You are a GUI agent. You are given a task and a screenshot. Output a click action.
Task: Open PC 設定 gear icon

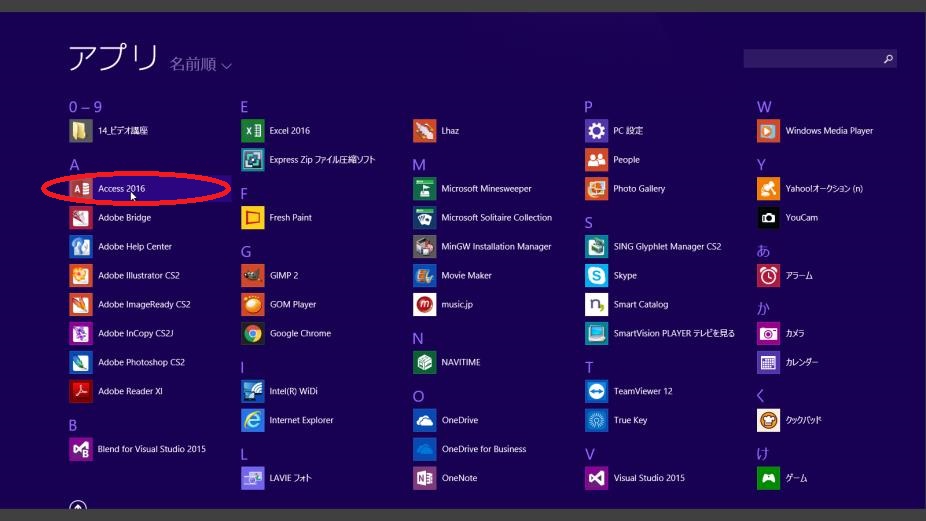click(596, 131)
